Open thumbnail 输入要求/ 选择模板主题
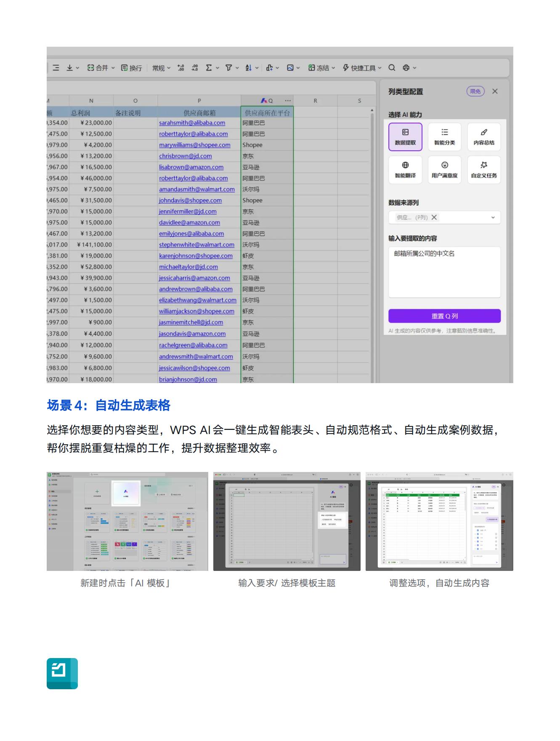This screenshot has width=560, height=741. click(x=287, y=521)
